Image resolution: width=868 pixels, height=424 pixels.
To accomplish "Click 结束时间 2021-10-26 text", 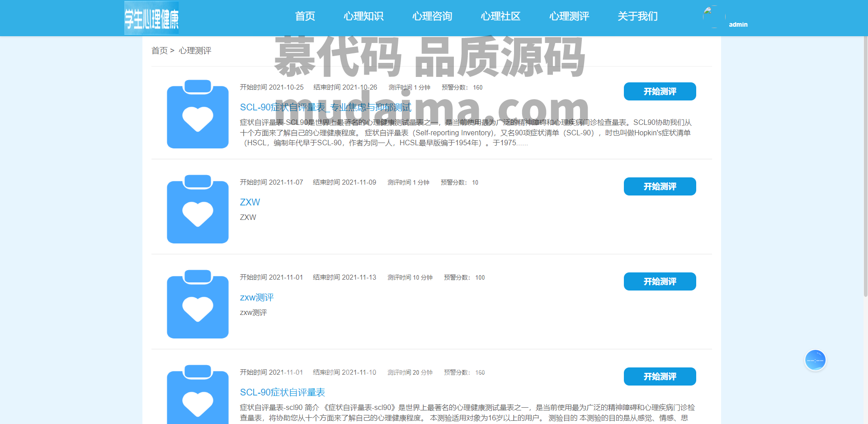I will [345, 87].
